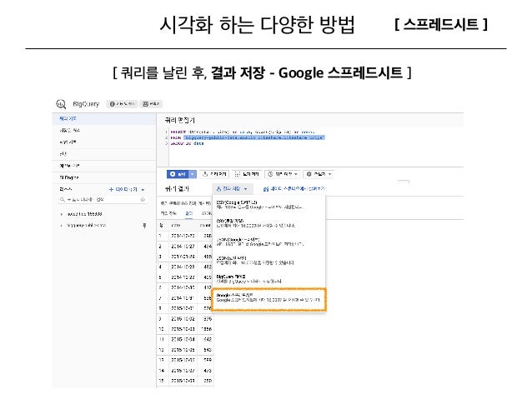Open 전송 (transfers) in the sidebar
The height and width of the screenshot is (399, 532).
point(104,154)
